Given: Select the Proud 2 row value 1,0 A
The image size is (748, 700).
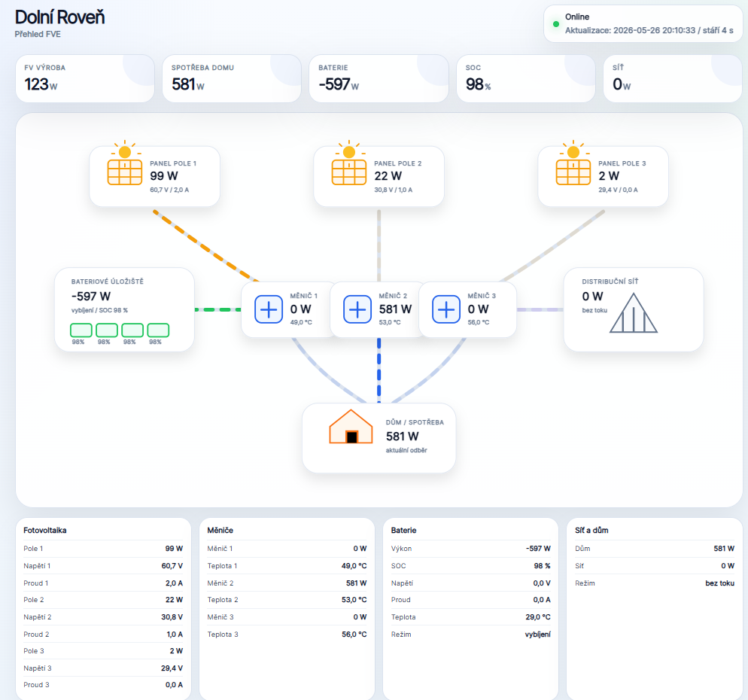Looking at the screenshot, I should point(175,635).
